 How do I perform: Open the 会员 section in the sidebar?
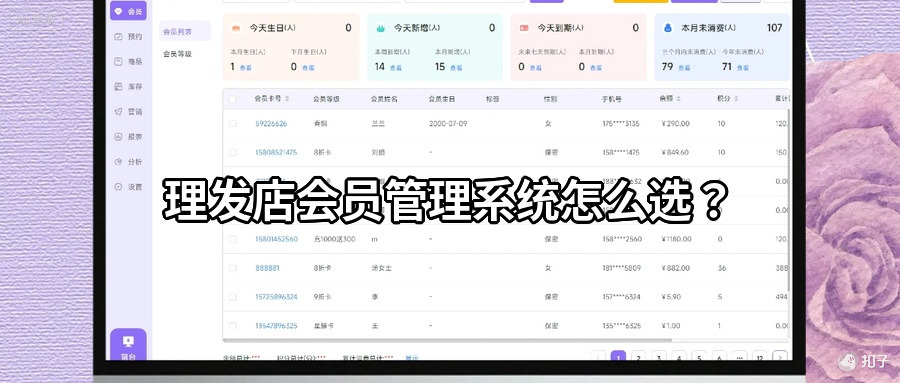[x=128, y=11]
